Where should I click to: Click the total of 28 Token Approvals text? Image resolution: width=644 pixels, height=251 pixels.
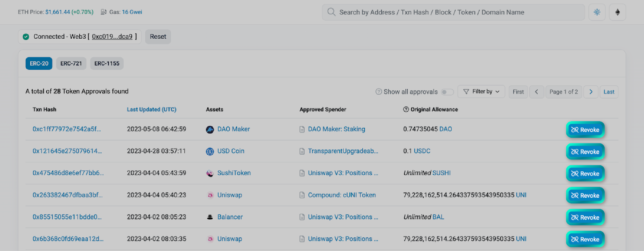coord(77,91)
